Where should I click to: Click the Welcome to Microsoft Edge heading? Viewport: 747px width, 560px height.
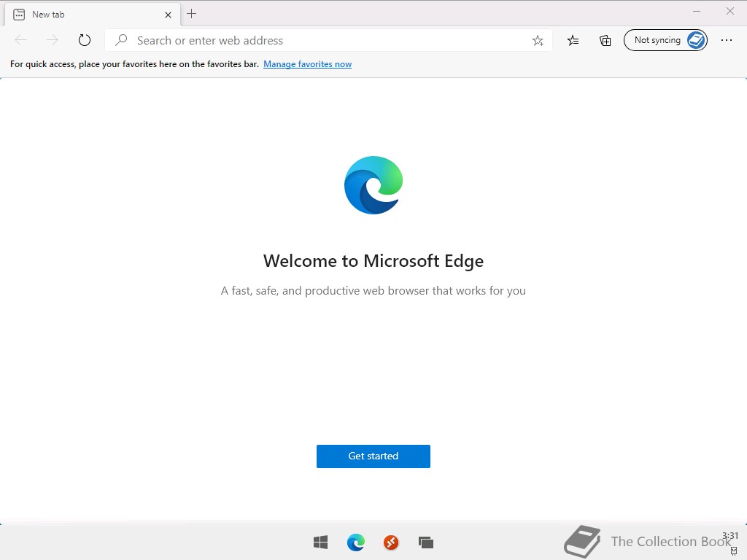coord(373,261)
